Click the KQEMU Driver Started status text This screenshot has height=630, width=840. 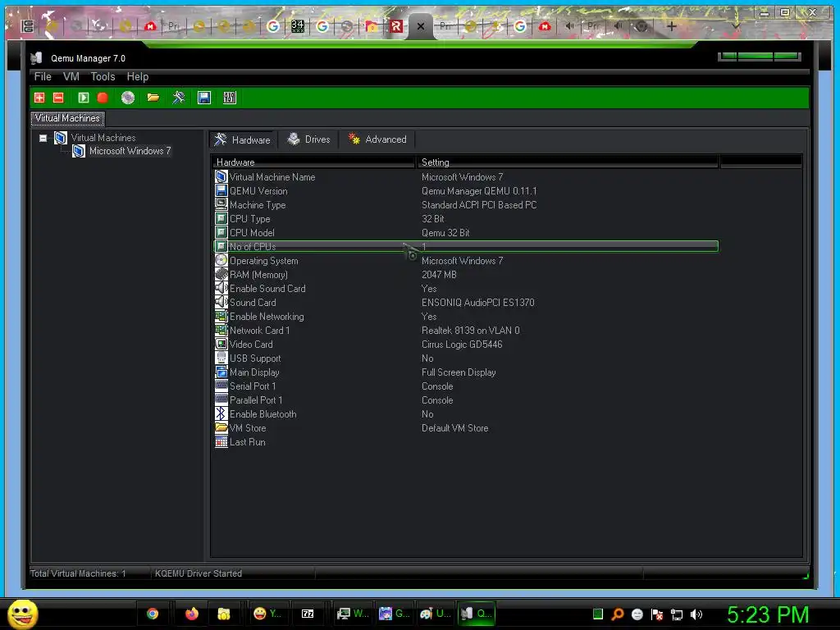click(199, 573)
